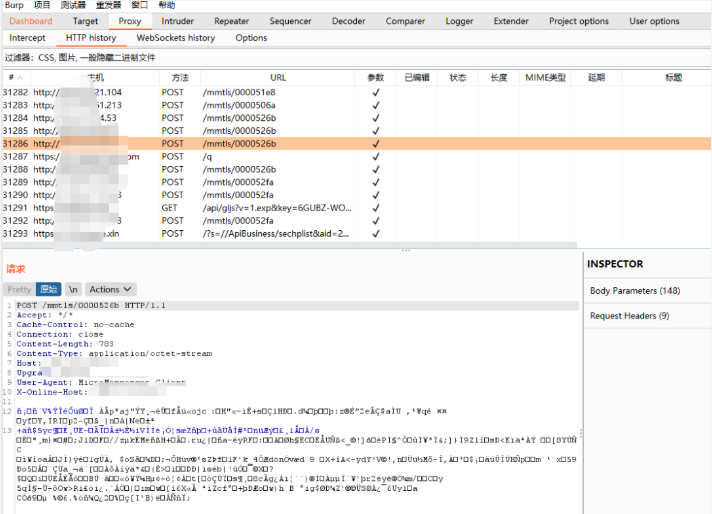Viewport: 712px width, 514px height.
Task: Select history row 31287 with URL /q
Action: (356, 156)
